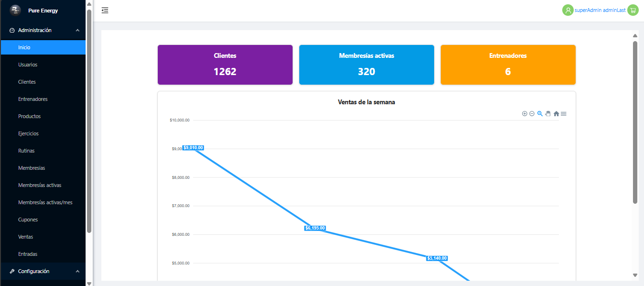Click the $6,195.00 data point label
This screenshot has height=286, width=644.
click(315, 228)
